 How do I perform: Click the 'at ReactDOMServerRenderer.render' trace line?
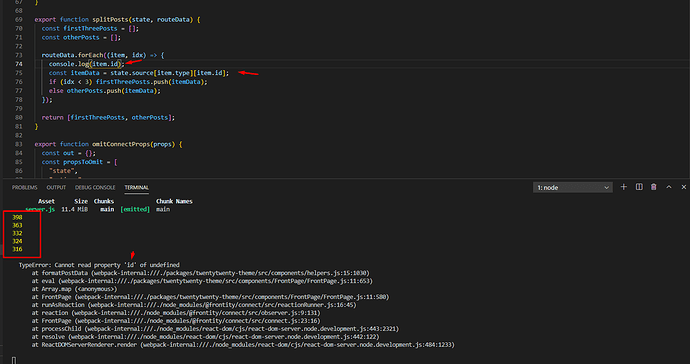pos(243,345)
